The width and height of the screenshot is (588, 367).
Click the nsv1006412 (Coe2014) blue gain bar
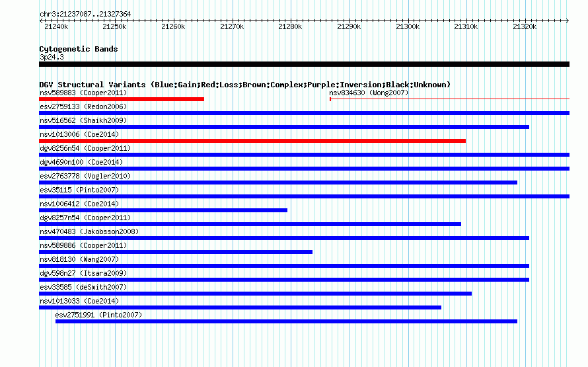point(163,210)
